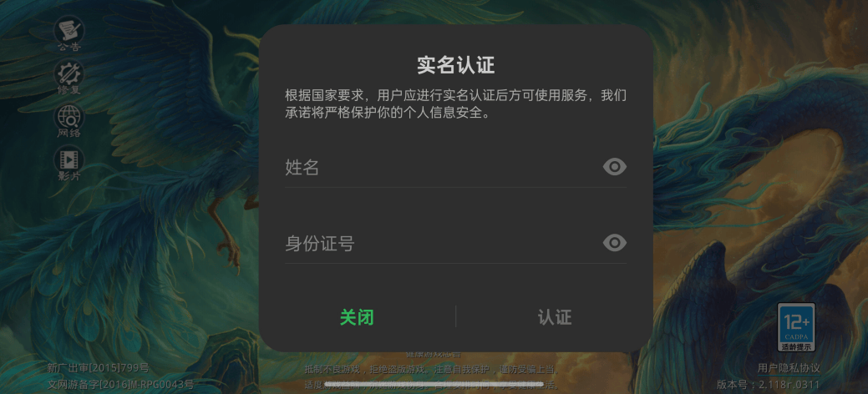Image resolution: width=868 pixels, height=394 pixels.
Task: Tap the 文网游备字 registration number text
Action: [x=120, y=384]
